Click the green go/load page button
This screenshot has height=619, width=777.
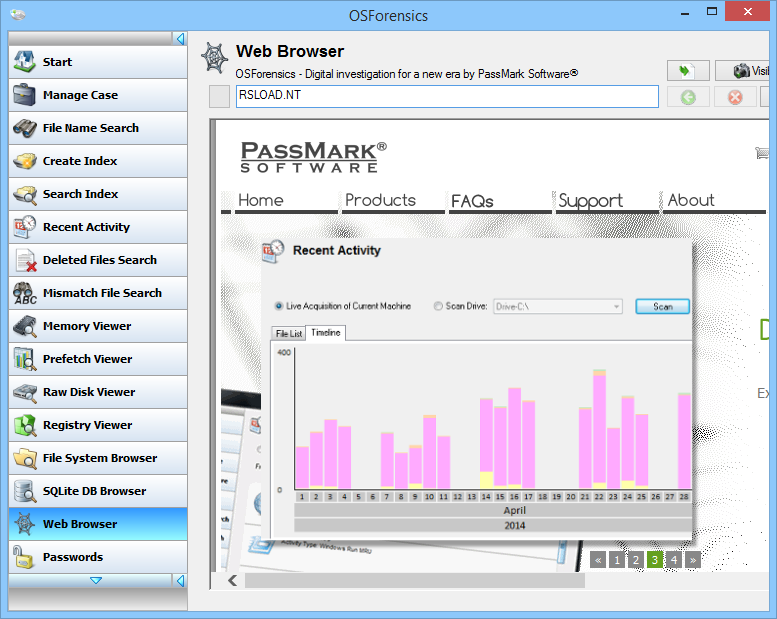click(x=688, y=71)
